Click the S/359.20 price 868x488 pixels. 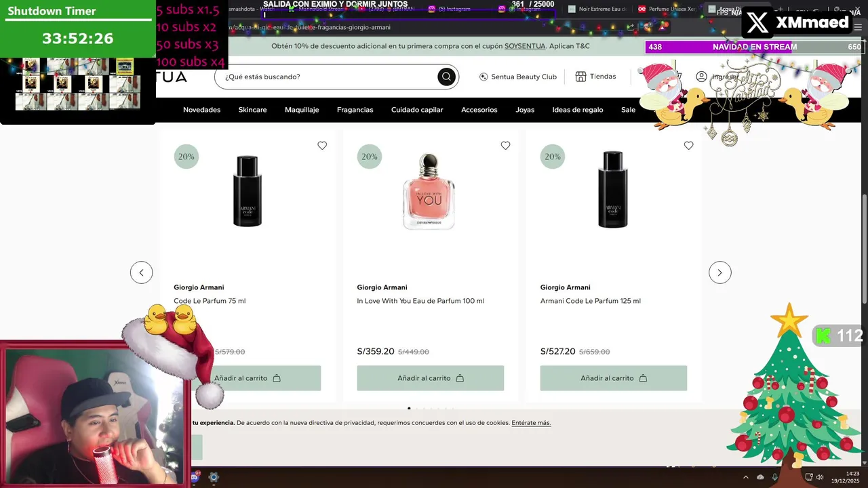376,351
